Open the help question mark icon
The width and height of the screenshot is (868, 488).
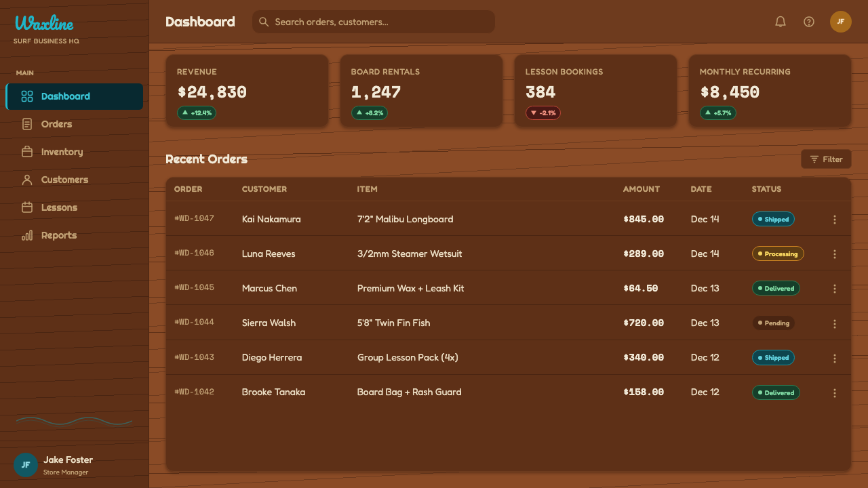(x=809, y=22)
